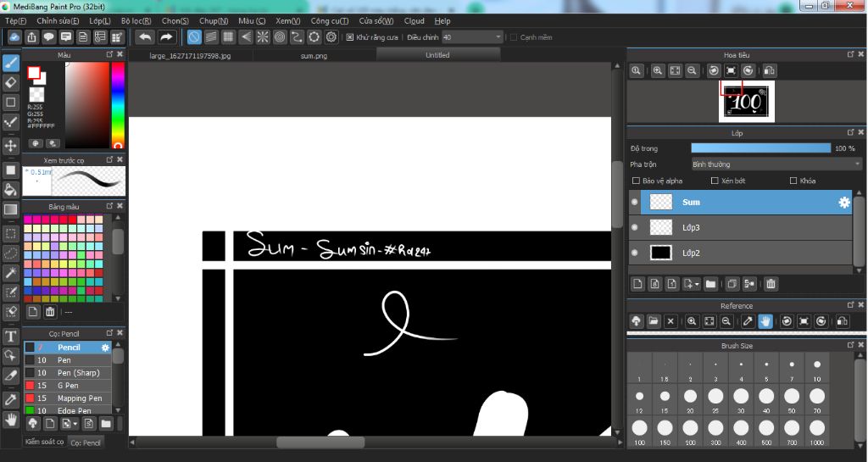
Task: Hide the Lớp3 layer
Action: [x=634, y=227]
